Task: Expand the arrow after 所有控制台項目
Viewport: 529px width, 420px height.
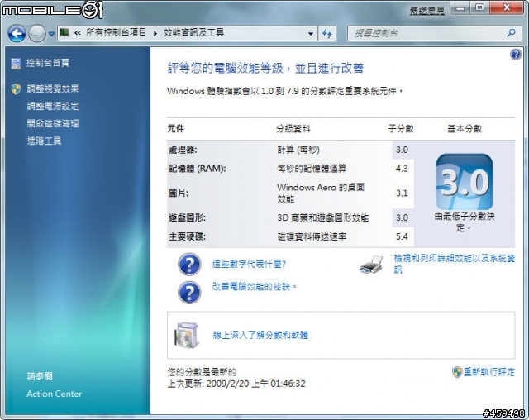Action: tap(155, 33)
